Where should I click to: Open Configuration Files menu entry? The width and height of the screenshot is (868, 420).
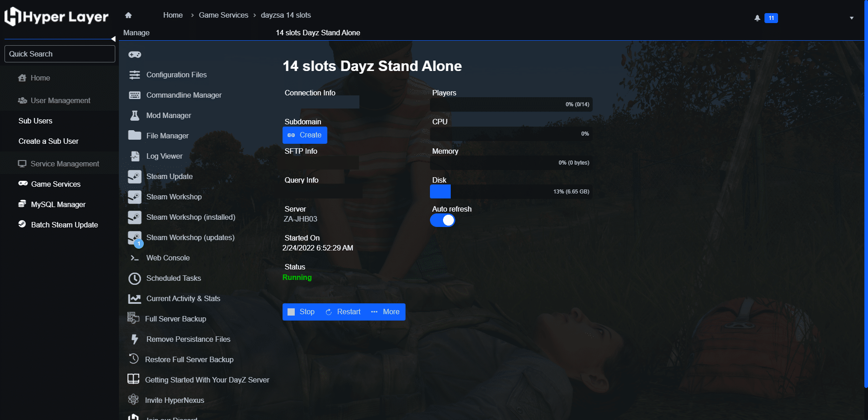(x=176, y=75)
